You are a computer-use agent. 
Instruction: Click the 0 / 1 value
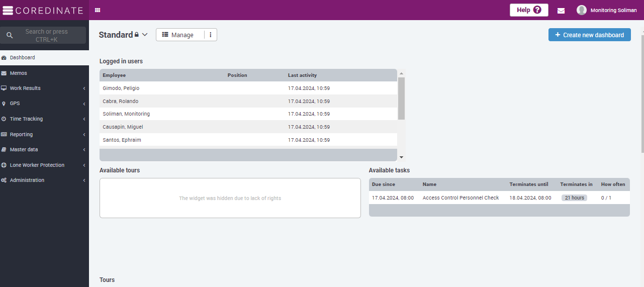tap(606, 198)
